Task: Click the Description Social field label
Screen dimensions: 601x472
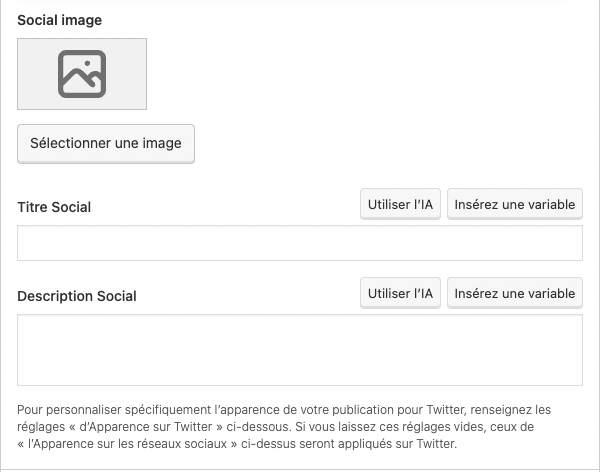Action: point(77,296)
